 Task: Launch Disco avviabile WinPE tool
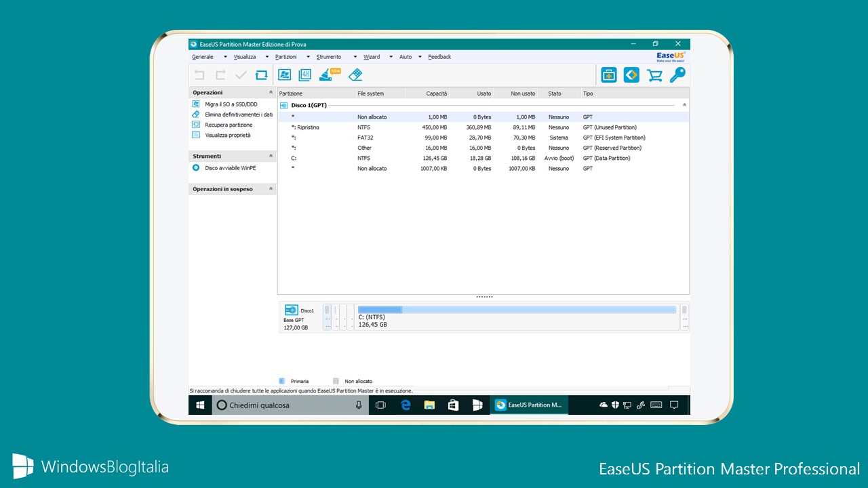231,168
